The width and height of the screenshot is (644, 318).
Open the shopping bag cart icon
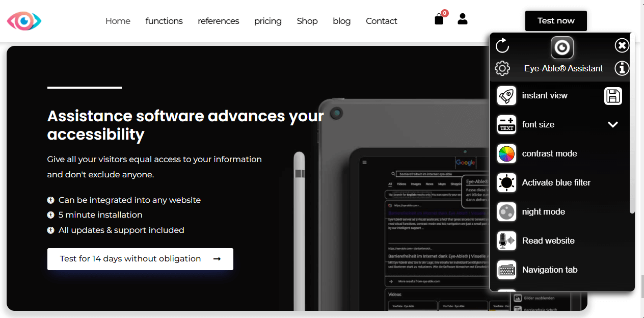point(439,20)
